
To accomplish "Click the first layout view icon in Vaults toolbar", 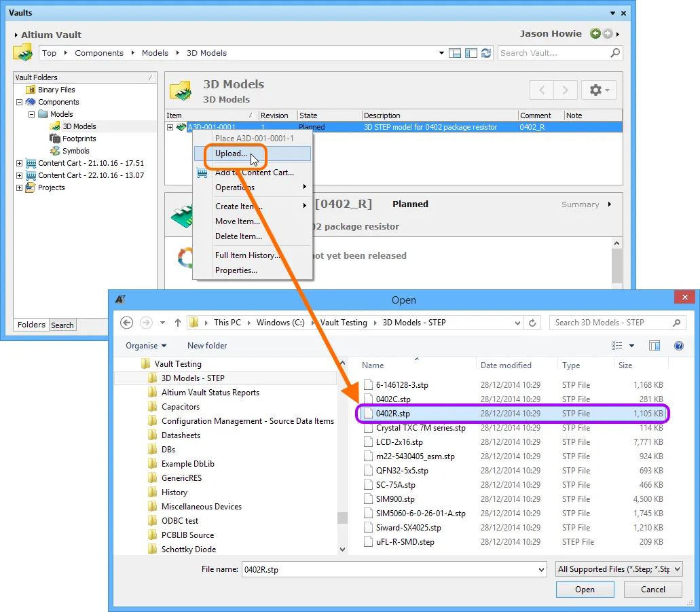I will point(455,53).
